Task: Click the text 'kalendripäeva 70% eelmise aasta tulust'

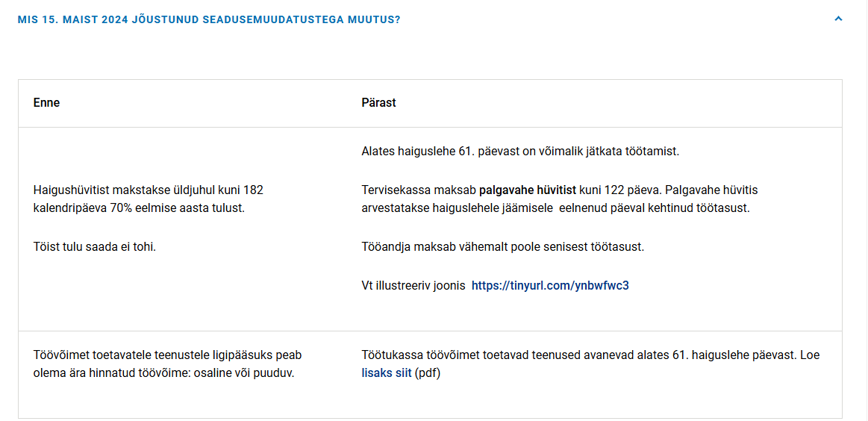Action: [x=138, y=209]
